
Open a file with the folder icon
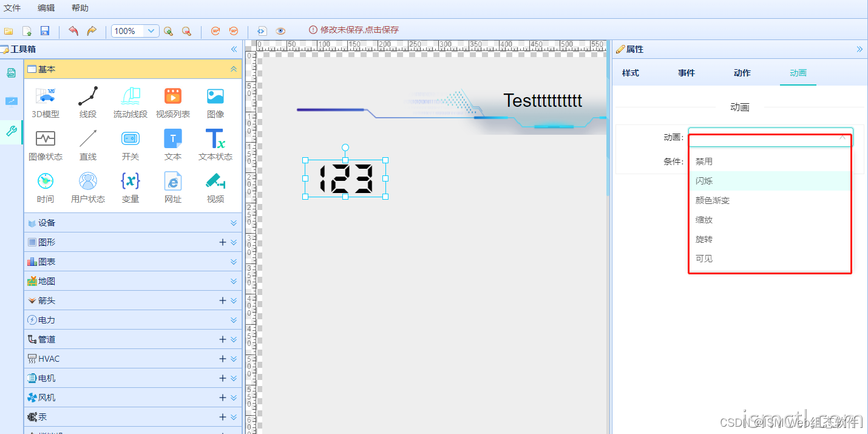[x=8, y=31]
